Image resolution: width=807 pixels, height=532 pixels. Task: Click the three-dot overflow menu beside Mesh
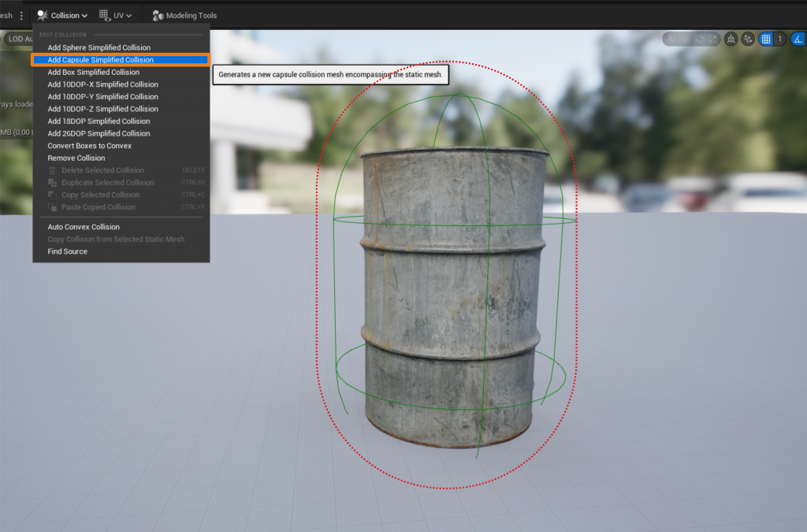[21, 16]
